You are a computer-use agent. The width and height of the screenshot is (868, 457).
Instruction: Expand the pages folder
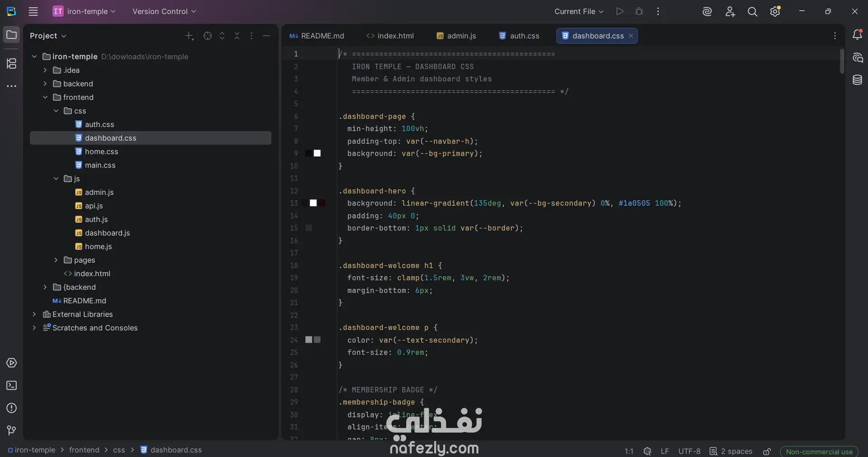click(x=56, y=260)
